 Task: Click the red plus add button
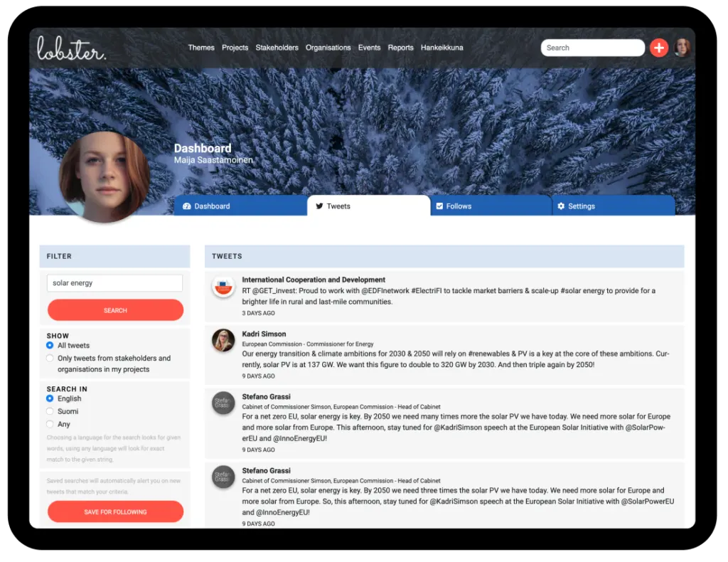click(659, 48)
